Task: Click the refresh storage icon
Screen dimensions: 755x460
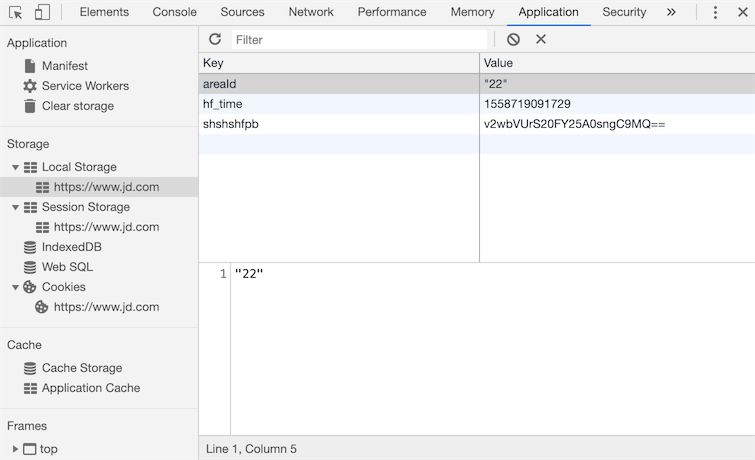Action: tap(215, 39)
